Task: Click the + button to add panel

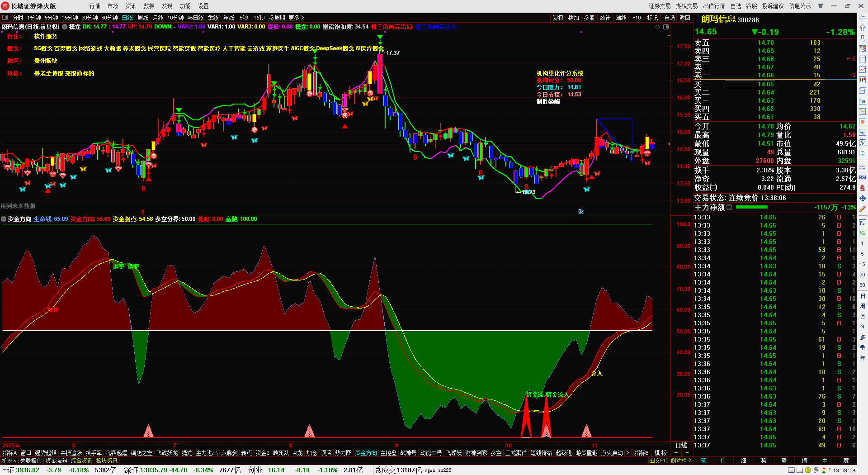Action: pos(676,453)
